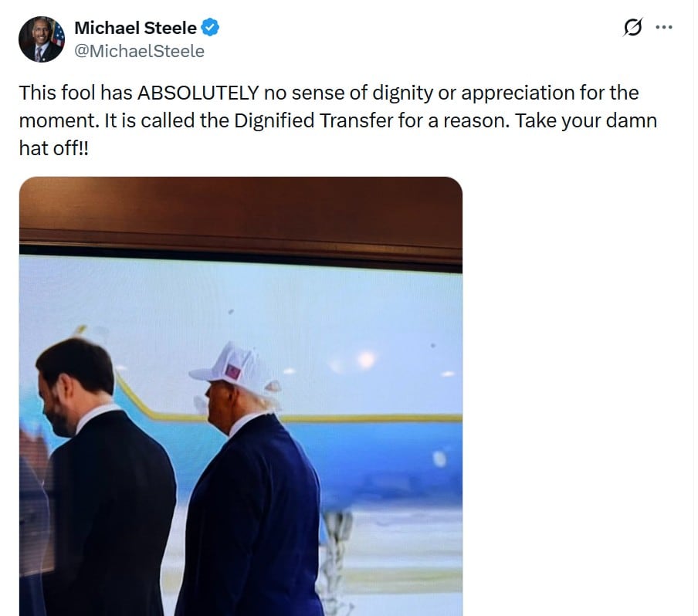This screenshot has height=616, width=698.
Task: Click the words Dignified Transfer in the tweet
Action: coord(313,120)
